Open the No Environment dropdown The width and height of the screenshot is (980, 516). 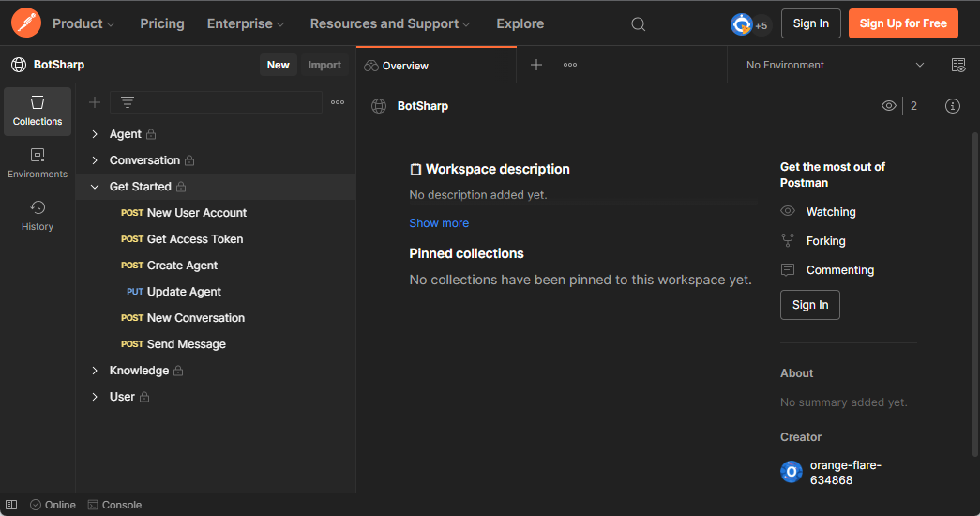835,65
